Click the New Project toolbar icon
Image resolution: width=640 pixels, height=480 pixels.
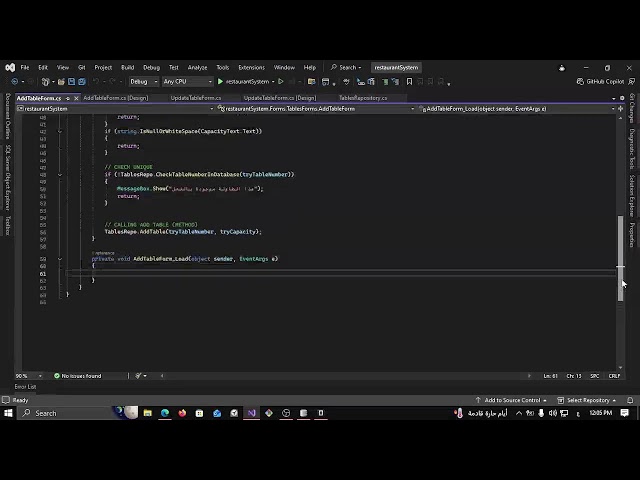(x=45, y=82)
